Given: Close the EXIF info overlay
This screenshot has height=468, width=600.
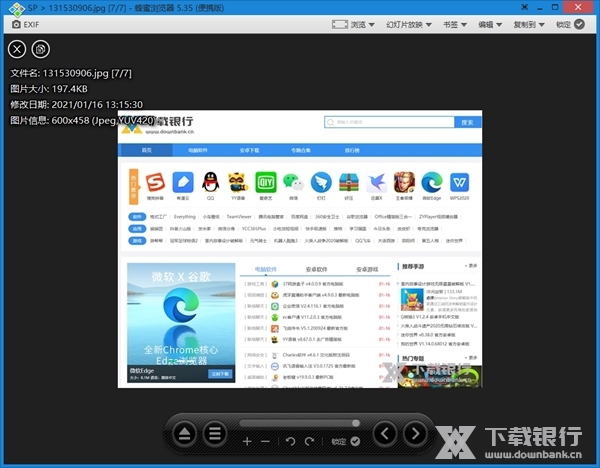Looking at the screenshot, I should (17, 48).
